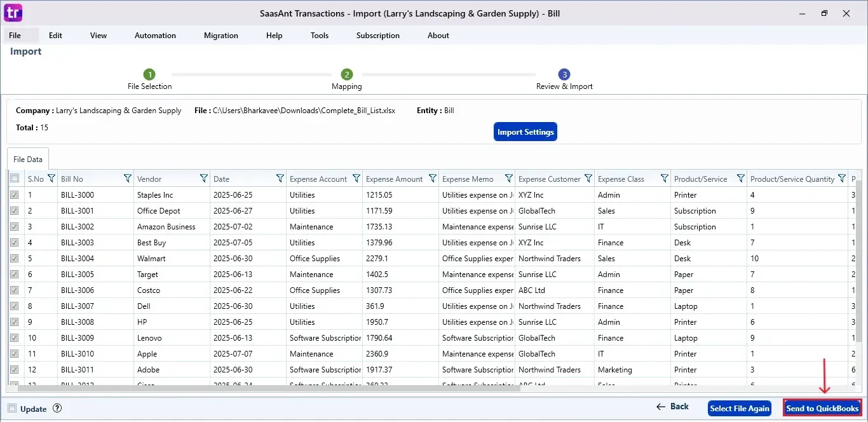Uncheck row BILL-3006 checkbox
Viewport: 868px width, 422px height.
[x=15, y=290]
